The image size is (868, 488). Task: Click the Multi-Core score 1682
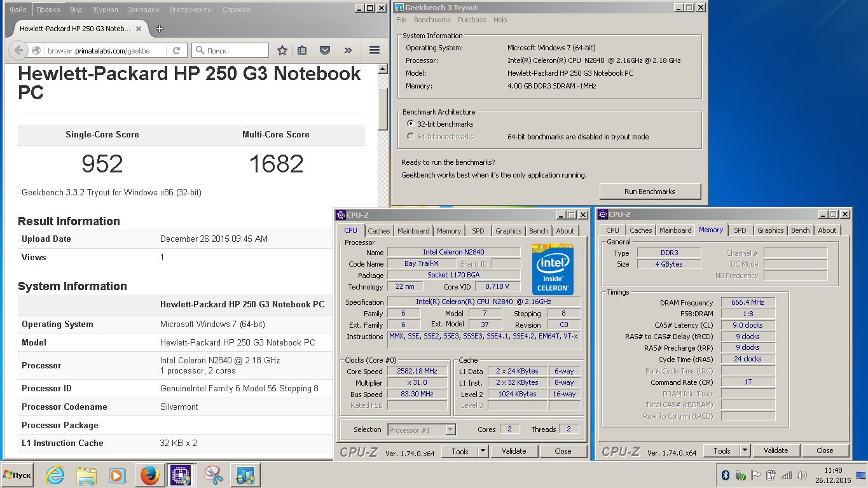tap(276, 164)
